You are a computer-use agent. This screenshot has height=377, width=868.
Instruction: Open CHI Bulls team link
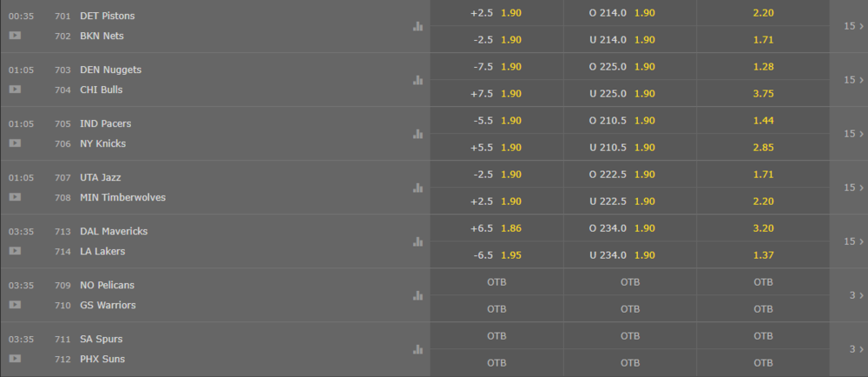(x=102, y=89)
